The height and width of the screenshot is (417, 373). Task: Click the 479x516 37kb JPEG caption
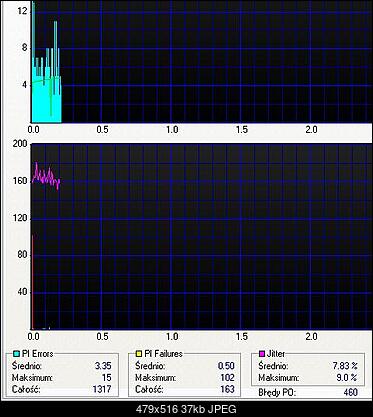[186, 409]
